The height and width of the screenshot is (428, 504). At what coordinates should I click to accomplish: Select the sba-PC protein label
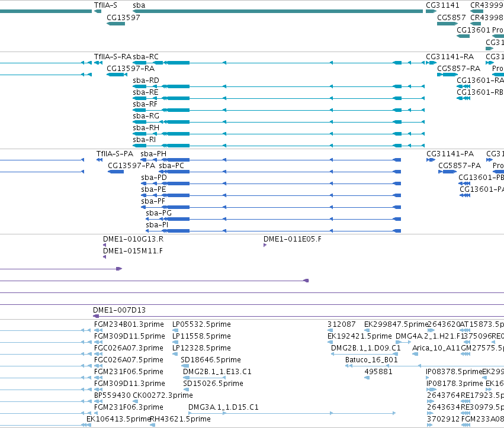tap(171, 166)
